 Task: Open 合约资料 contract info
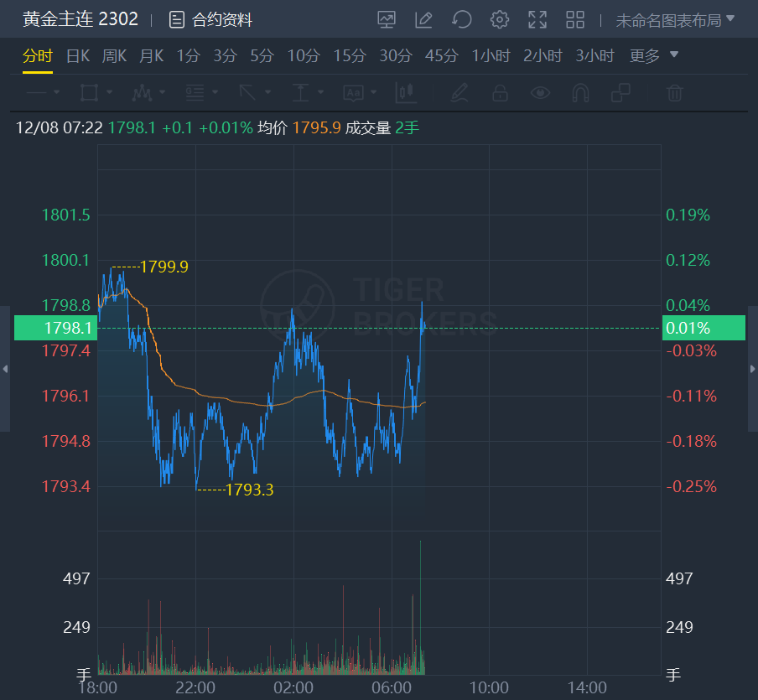coord(210,20)
